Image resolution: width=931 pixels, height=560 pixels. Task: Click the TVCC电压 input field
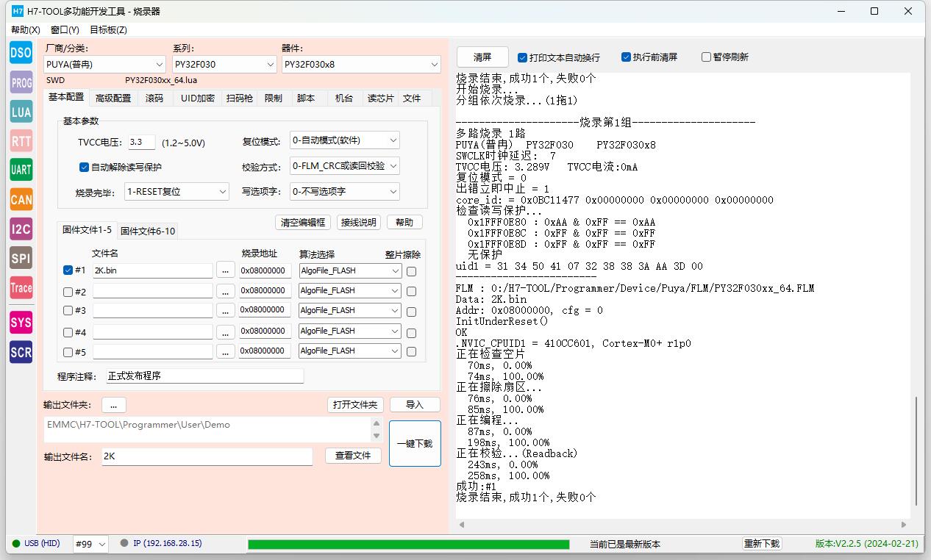[x=141, y=143]
